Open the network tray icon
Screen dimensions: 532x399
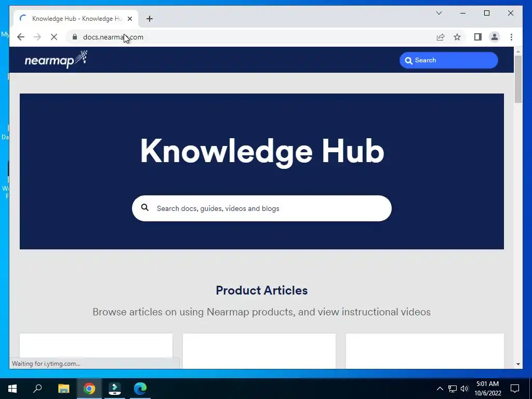[x=453, y=389]
